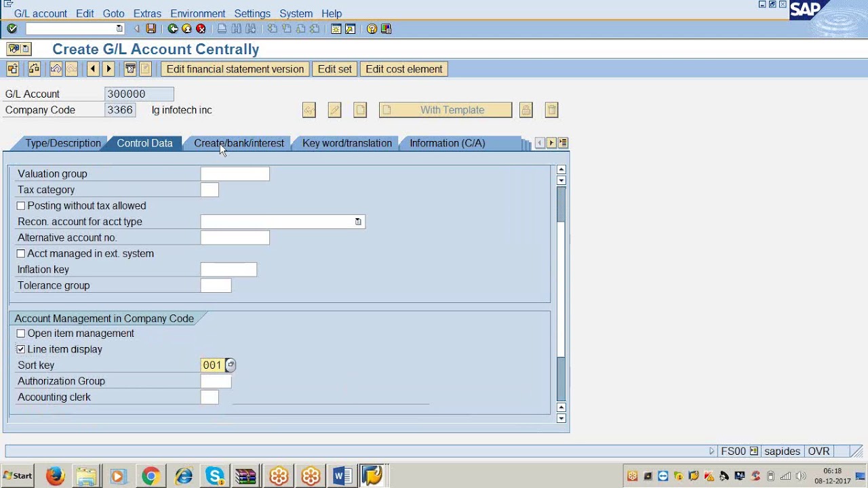This screenshot has width=868, height=488.
Task: Cancel with the red X icon
Action: (x=201, y=28)
